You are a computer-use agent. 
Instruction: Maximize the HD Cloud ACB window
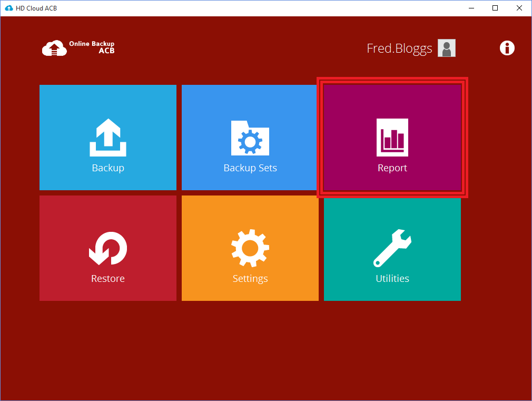[x=495, y=8]
